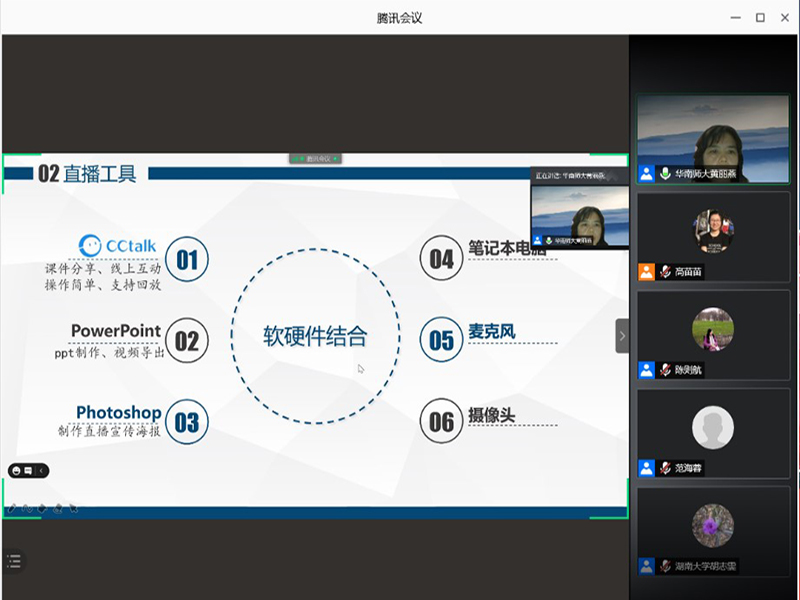Maximize the 腾讯会议 window
The image size is (800, 600).
click(x=760, y=17)
